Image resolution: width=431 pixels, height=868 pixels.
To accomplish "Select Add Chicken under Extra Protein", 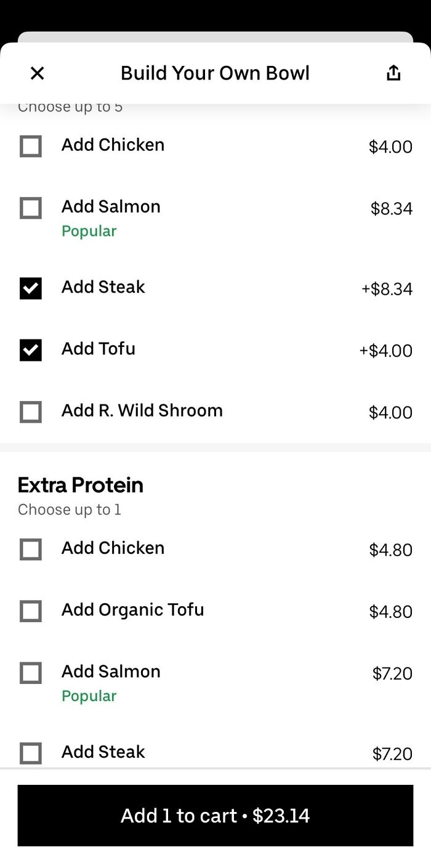I will coord(30,550).
